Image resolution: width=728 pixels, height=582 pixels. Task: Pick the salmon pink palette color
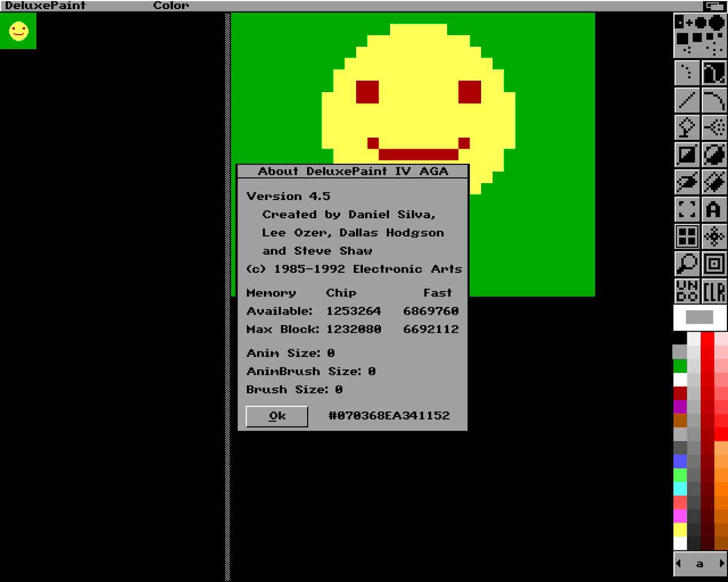click(x=680, y=503)
